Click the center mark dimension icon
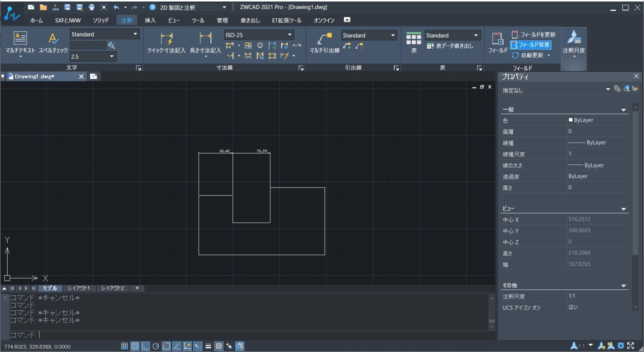This screenshot has height=352, width=644. click(260, 45)
